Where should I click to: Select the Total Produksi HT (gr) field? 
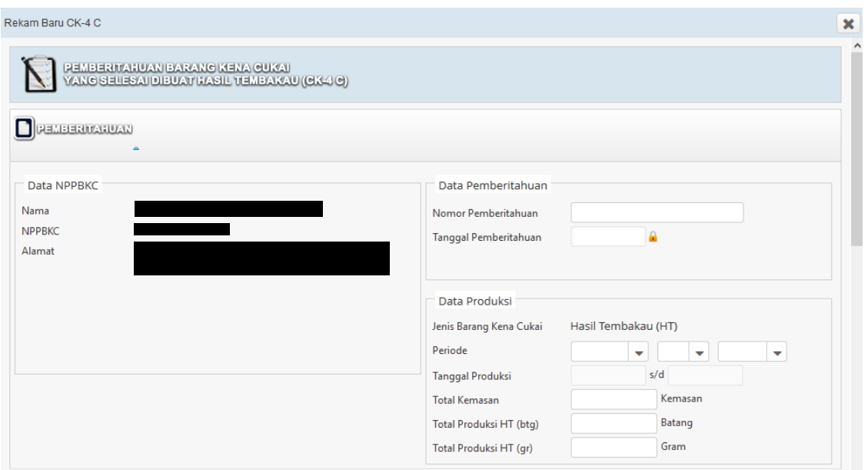(613, 447)
